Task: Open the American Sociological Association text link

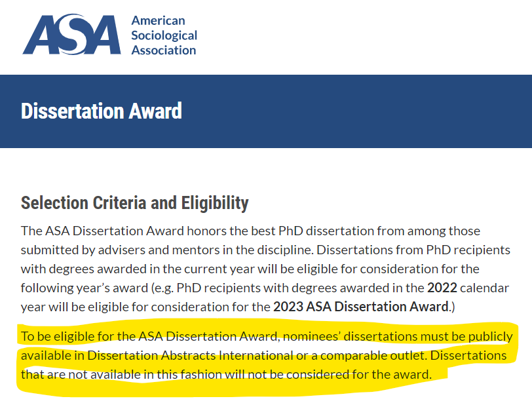Action: [x=164, y=35]
